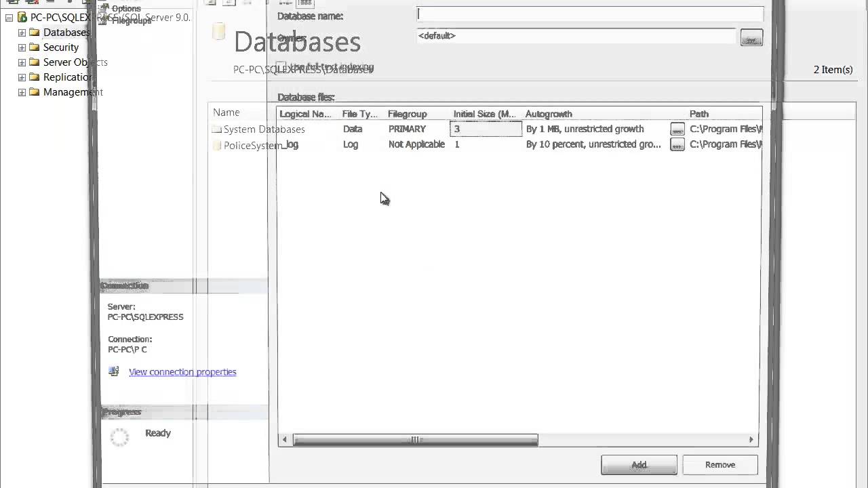Image resolution: width=868 pixels, height=488 pixels.
Task: Click the Log file path cell
Action: pyautogui.click(x=726, y=144)
